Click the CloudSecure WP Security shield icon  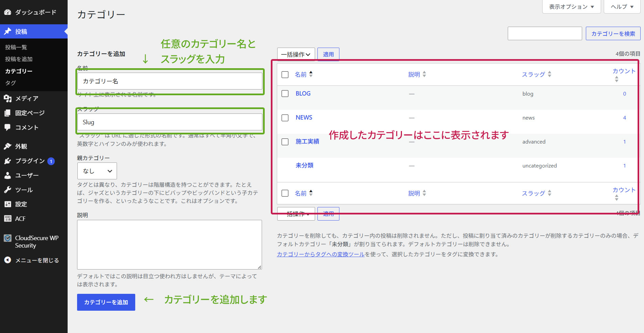pos(7,238)
